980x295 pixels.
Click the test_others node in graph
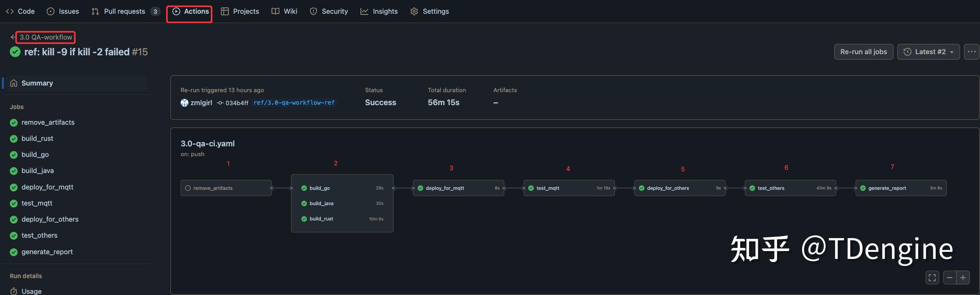coord(790,188)
